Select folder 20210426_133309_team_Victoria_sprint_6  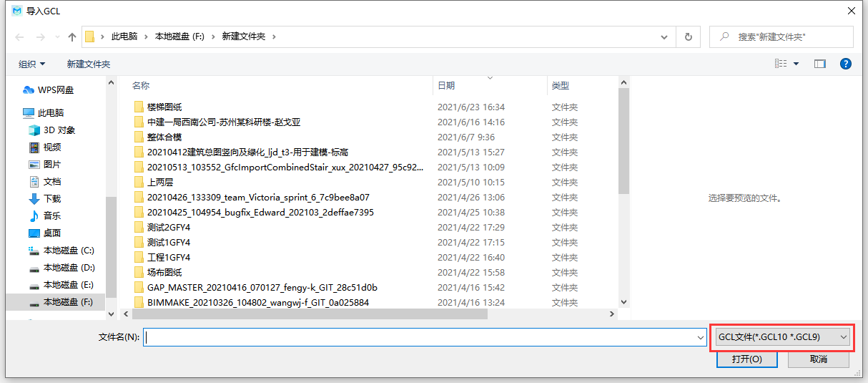pyautogui.click(x=258, y=198)
